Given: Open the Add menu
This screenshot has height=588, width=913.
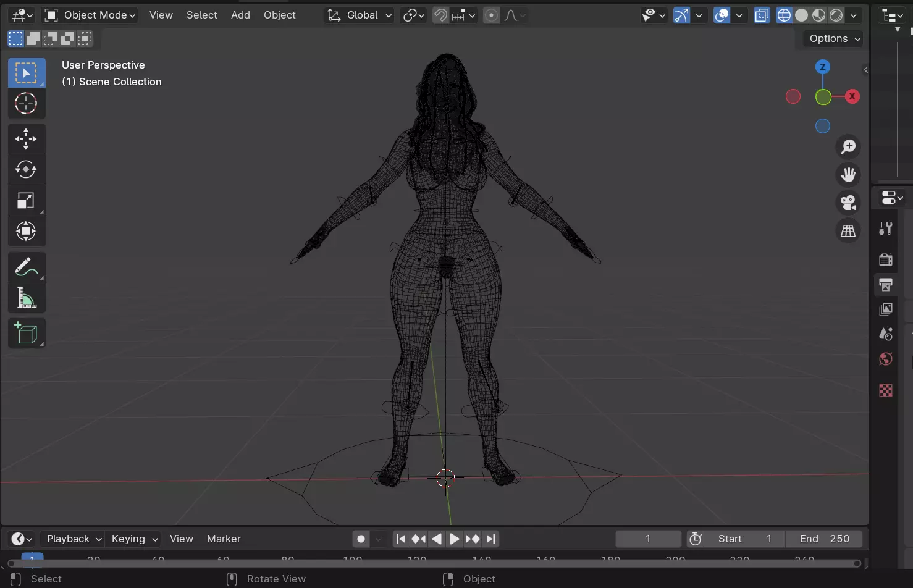Looking at the screenshot, I should 240,15.
